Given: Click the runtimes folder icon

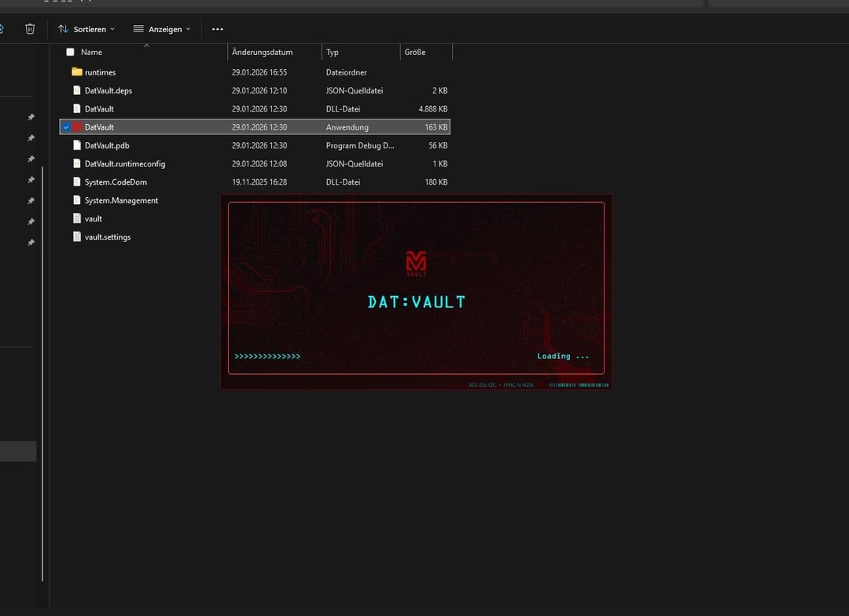Looking at the screenshot, I should coord(77,72).
